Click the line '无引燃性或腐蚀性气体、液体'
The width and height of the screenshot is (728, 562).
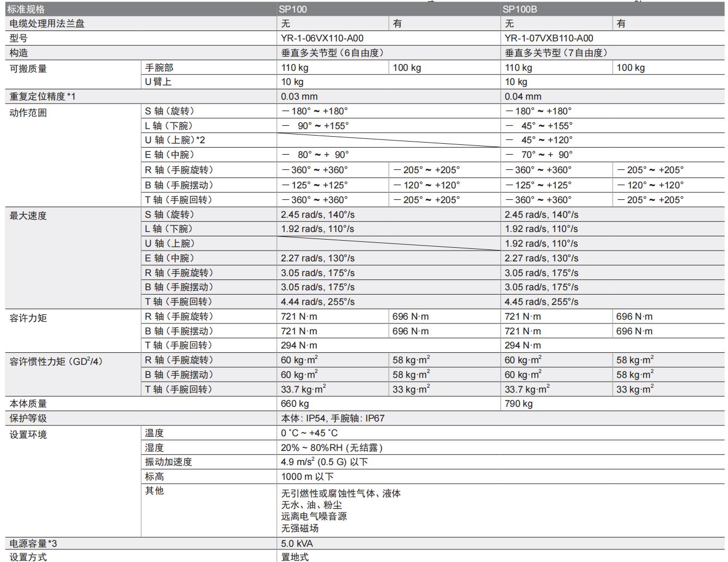[341, 493]
